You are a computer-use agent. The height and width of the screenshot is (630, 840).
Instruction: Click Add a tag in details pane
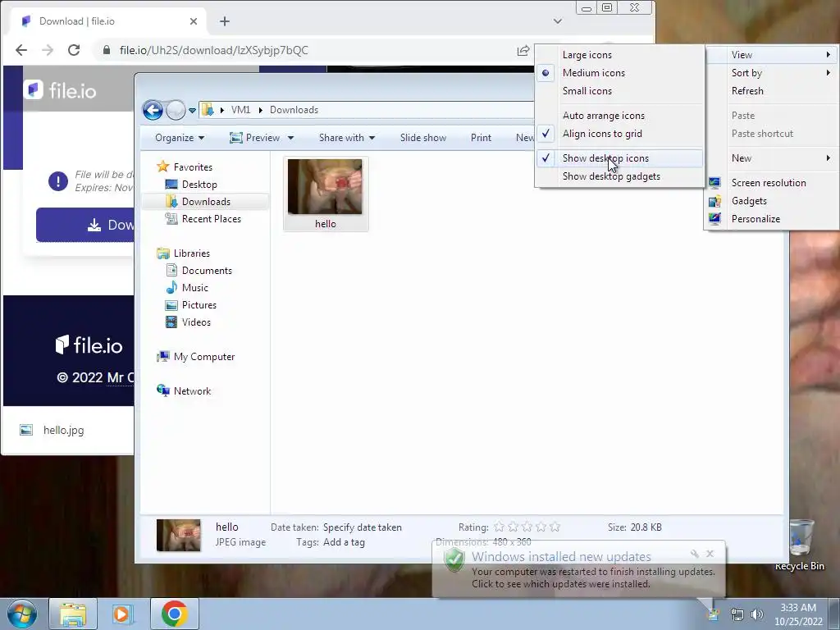[x=344, y=542]
